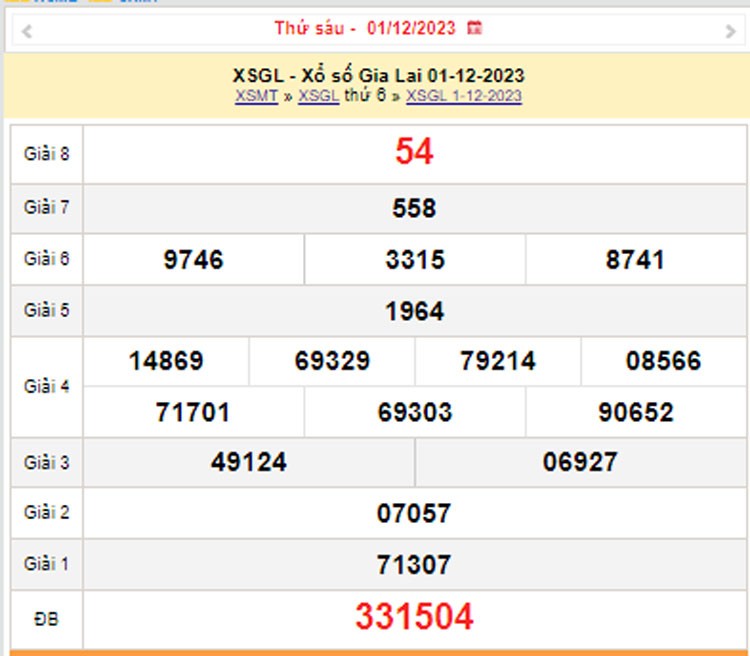750x656 pixels.
Task: Click the next day arrow
Action: (730, 31)
